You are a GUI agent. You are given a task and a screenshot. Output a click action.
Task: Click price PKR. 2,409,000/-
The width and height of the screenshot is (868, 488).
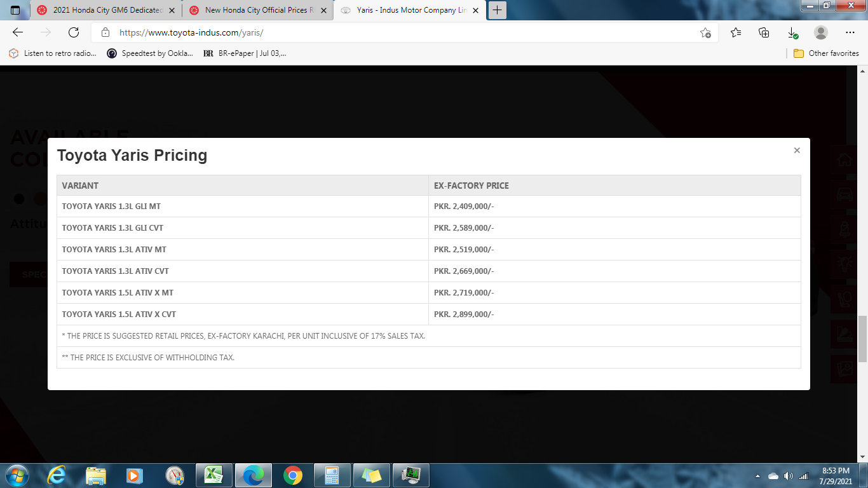(464, 206)
